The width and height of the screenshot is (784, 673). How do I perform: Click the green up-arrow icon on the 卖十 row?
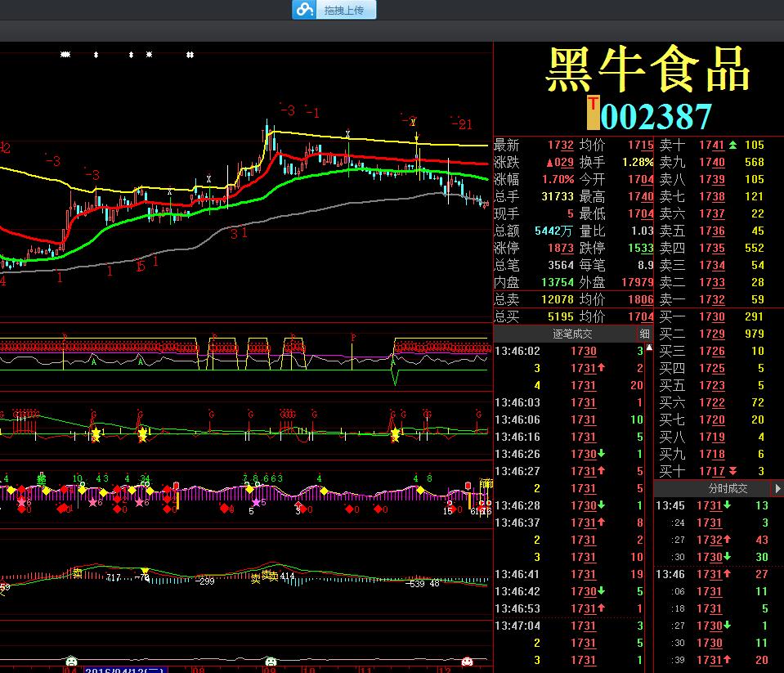(x=732, y=145)
